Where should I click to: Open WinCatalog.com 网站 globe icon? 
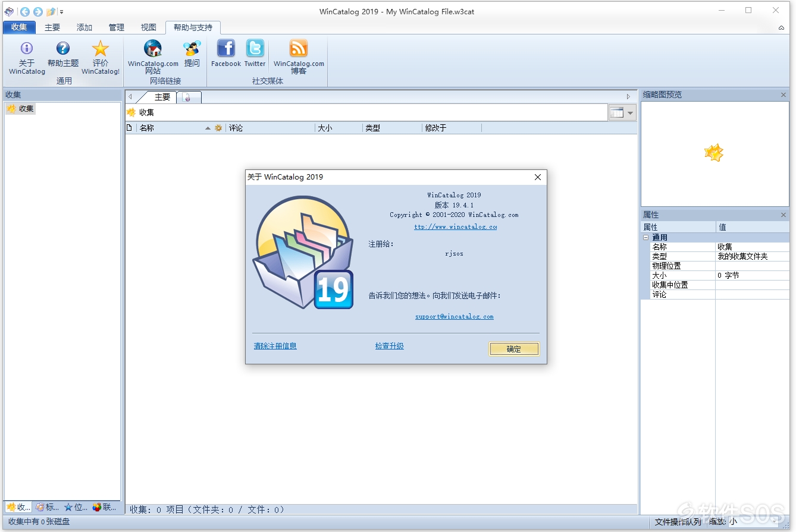coord(153,48)
